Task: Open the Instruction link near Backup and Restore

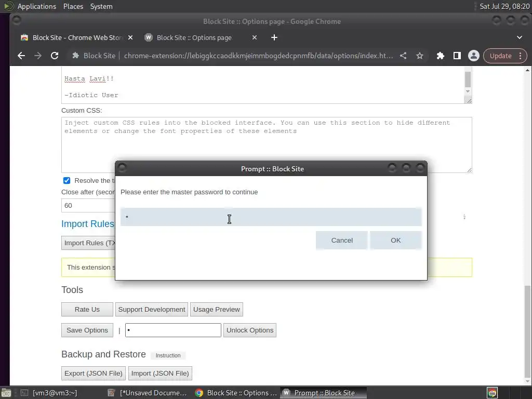Action: [168, 355]
